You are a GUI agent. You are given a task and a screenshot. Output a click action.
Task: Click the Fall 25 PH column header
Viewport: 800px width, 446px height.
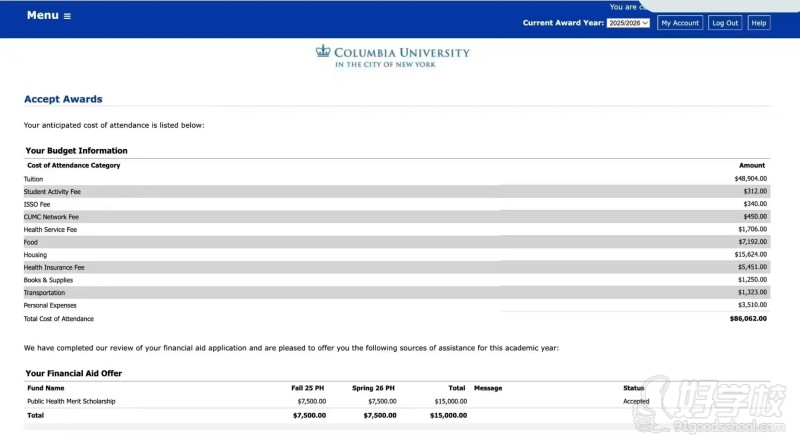point(308,388)
